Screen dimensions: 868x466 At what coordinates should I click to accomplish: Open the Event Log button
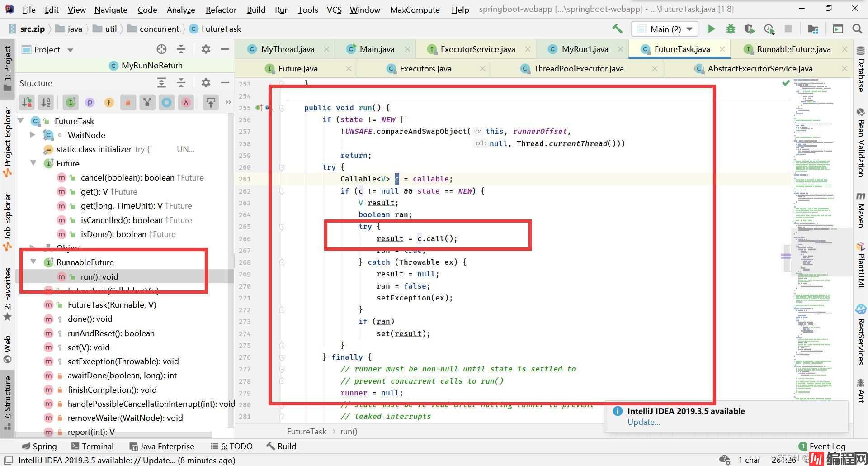[x=822, y=446]
